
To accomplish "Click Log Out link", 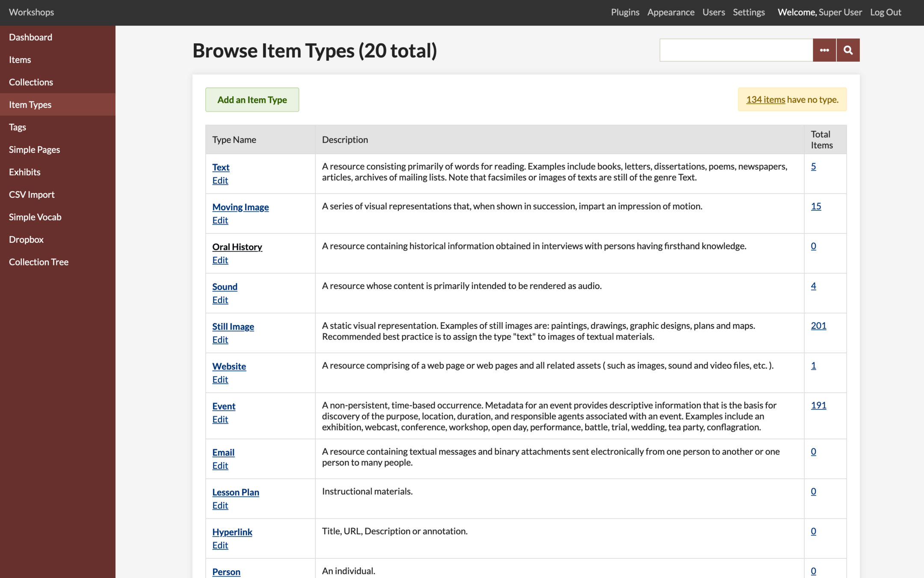I will pyautogui.click(x=885, y=12).
